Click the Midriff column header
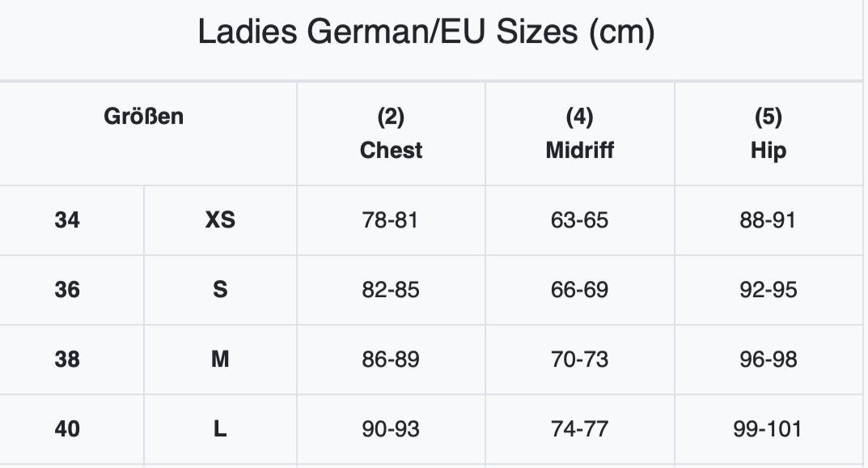The height and width of the screenshot is (468, 868). (x=579, y=134)
